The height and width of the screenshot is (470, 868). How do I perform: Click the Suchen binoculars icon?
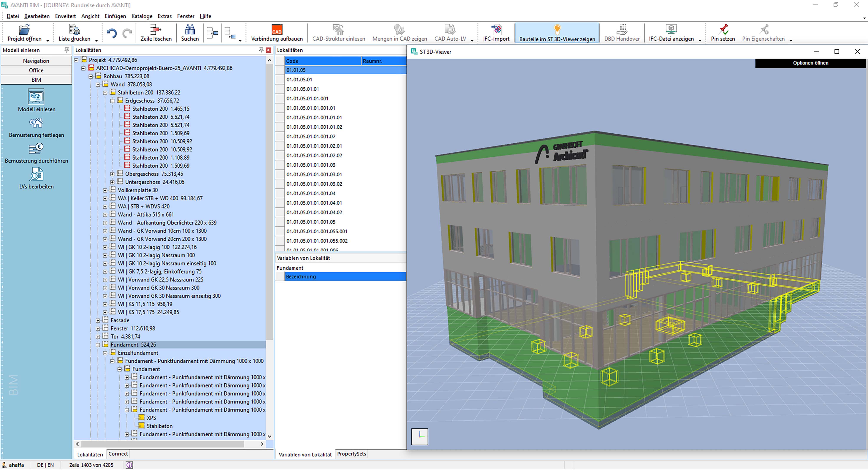pyautogui.click(x=190, y=30)
